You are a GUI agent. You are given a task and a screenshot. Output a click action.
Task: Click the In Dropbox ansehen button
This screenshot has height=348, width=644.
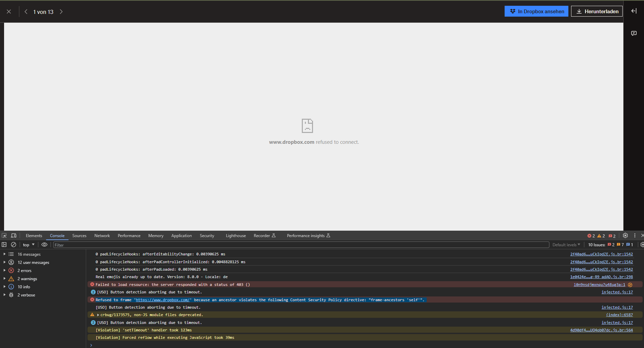[x=536, y=11]
